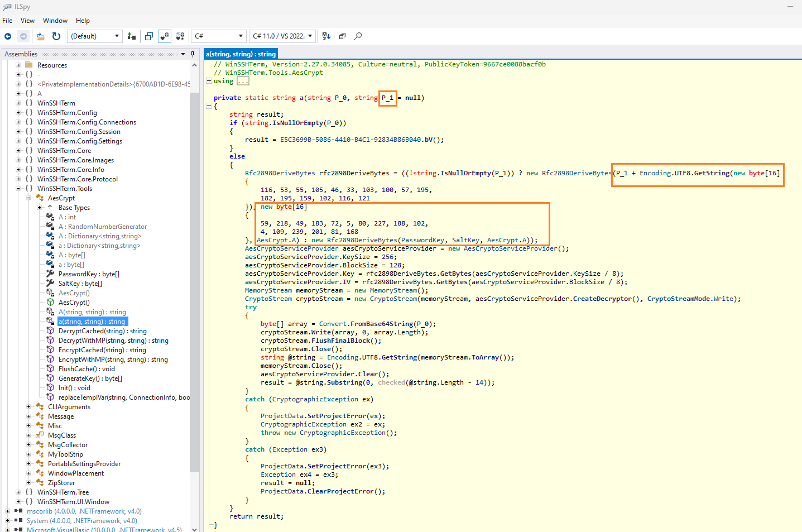Open the Help menu
Viewport: 802px width, 532px height.
coord(83,21)
